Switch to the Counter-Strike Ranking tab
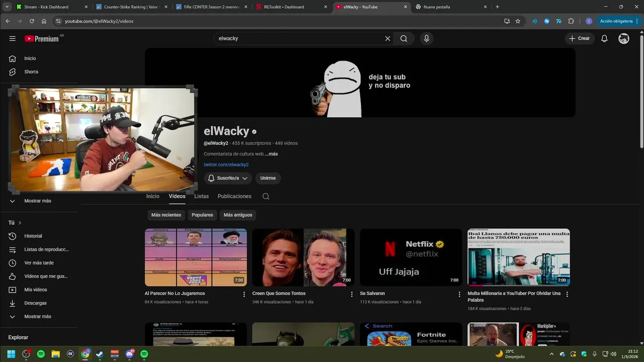Screen dimensions: 644x362 pos(132,7)
